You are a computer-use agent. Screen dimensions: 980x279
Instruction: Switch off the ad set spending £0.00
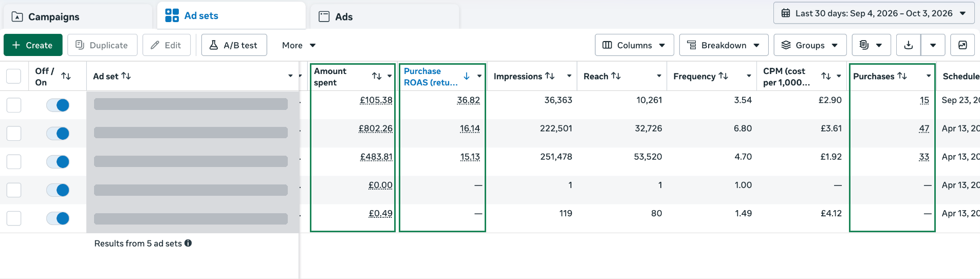(x=58, y=190)
